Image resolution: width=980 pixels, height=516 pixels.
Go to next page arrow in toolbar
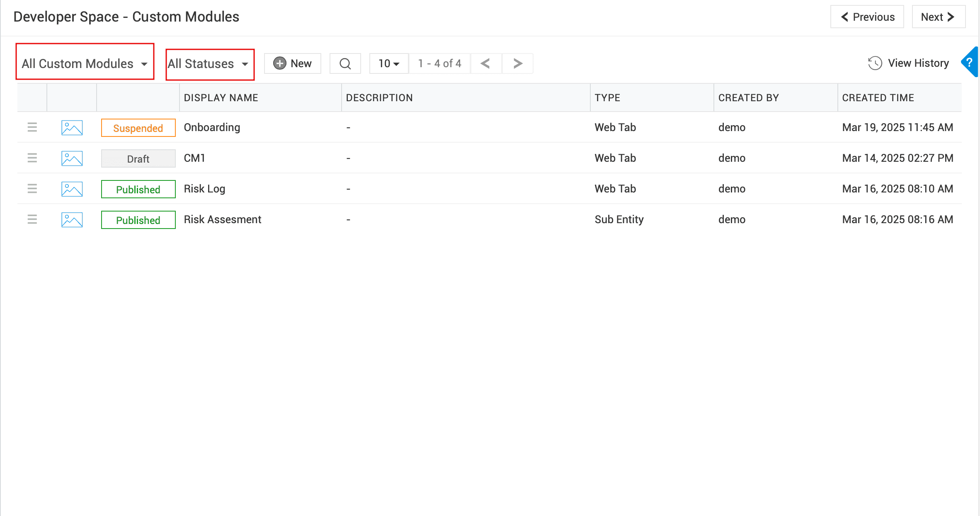point(517,63)
